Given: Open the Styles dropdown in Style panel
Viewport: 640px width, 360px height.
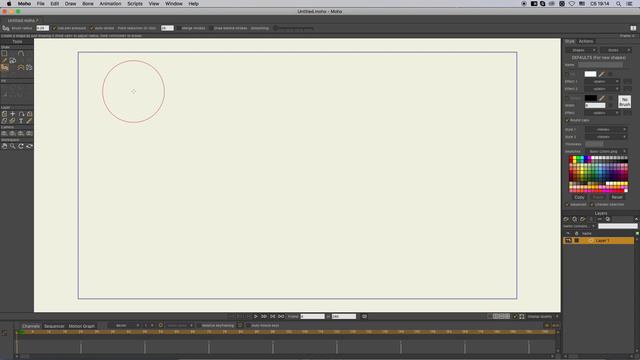Looking at the screenshot, I should 616,50.
